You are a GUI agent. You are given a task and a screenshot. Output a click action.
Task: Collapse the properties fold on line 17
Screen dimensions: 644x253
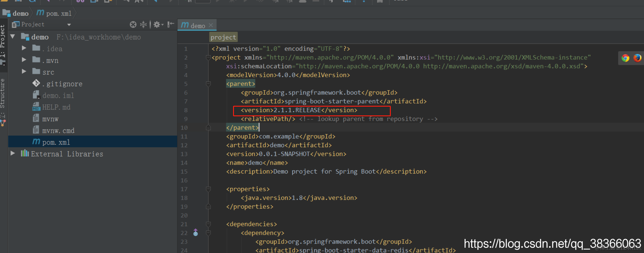point(208,189)
